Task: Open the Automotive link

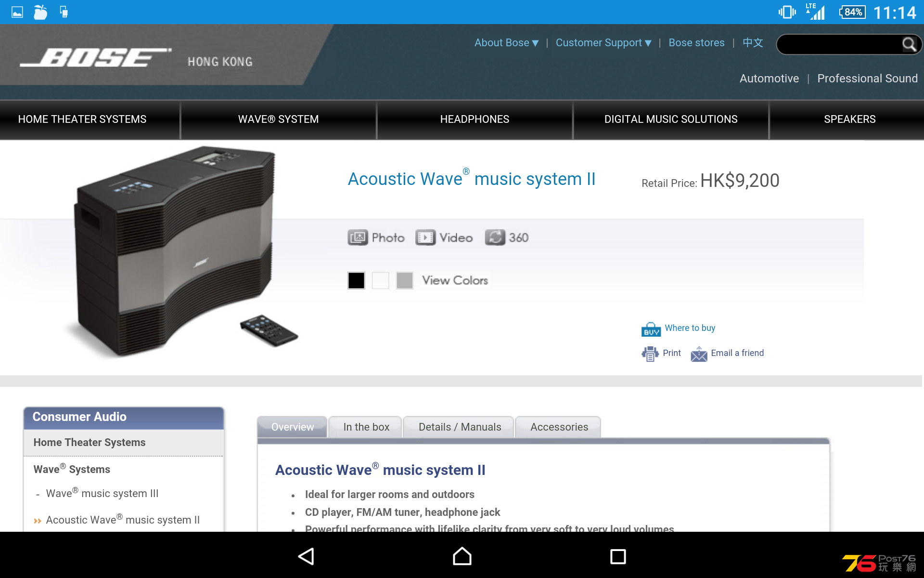Action: (x=769, y=79)
